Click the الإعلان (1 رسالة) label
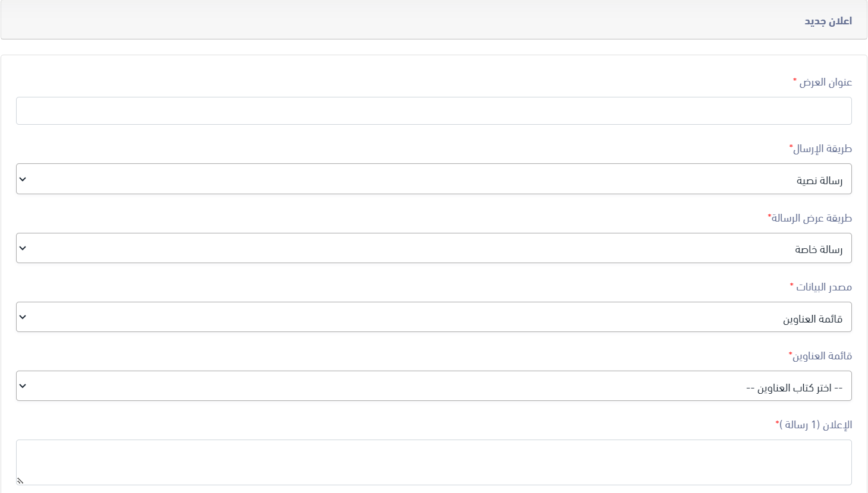 click(x=815, y=425)
